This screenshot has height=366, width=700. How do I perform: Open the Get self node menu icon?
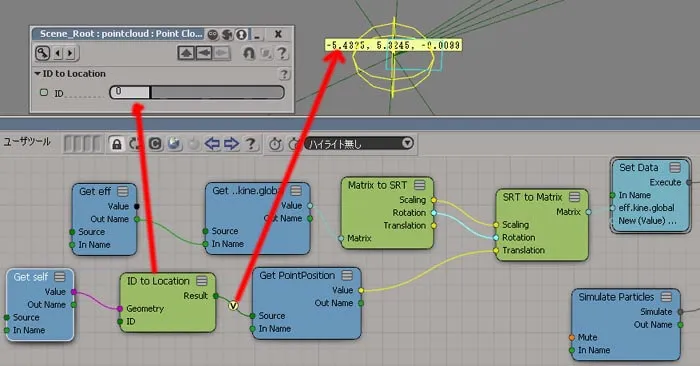point(59,277)
